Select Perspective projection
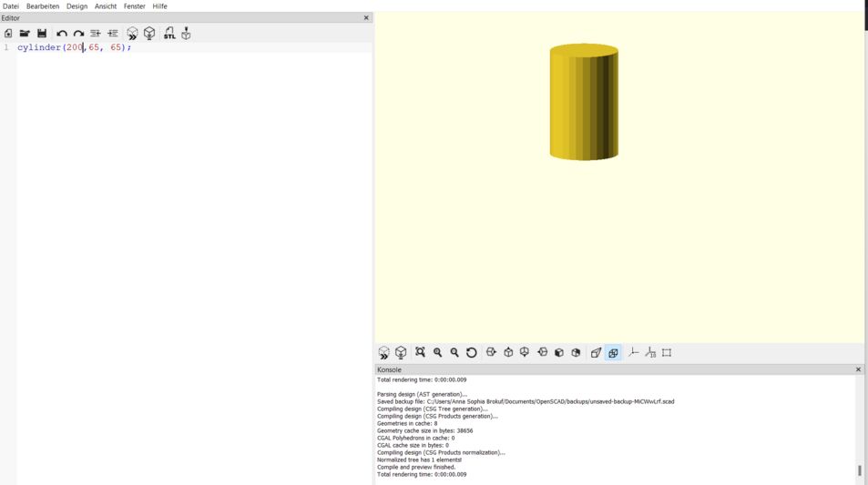 [596, 352]
